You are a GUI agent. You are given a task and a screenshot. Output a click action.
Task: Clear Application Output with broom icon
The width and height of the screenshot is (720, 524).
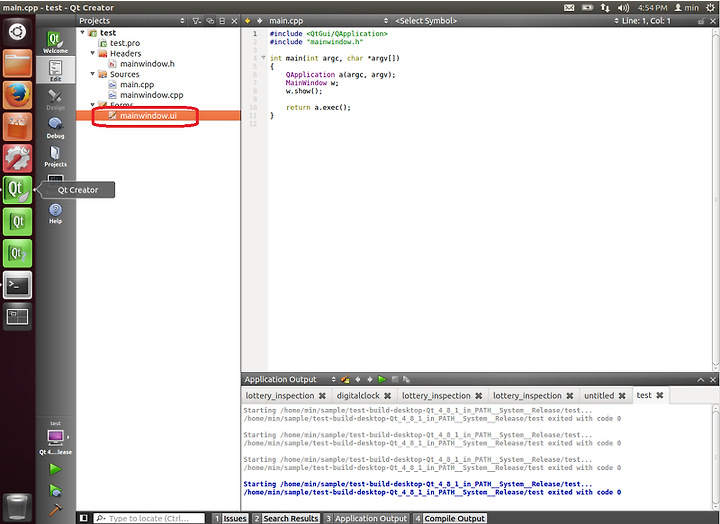345,379
